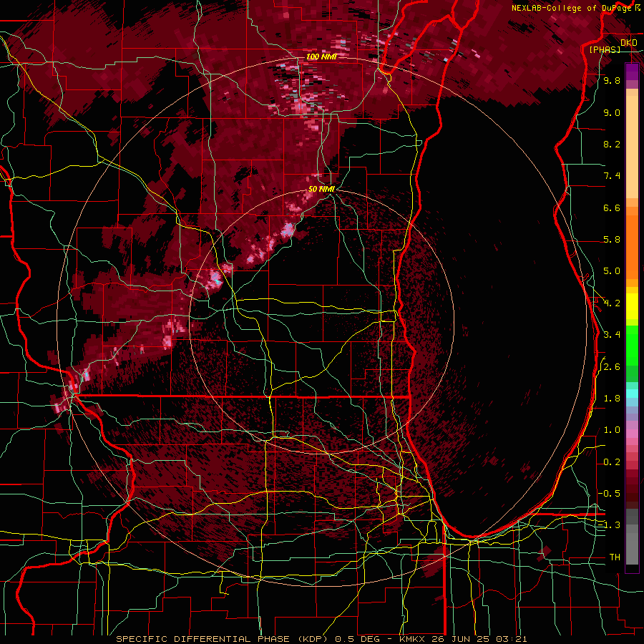The image size is (644, 644).
Task: Click the 9.0 scale value
Action: coord(612,112)
